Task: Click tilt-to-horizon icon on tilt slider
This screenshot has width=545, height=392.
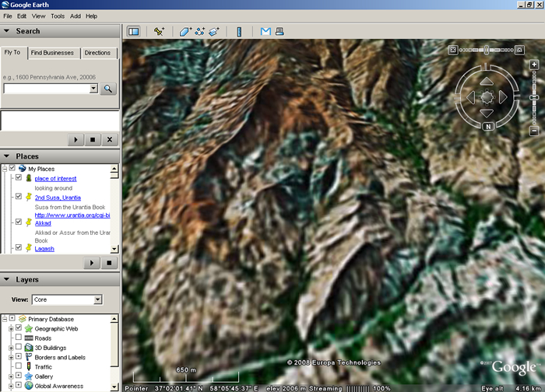Action: click(519, 50)
